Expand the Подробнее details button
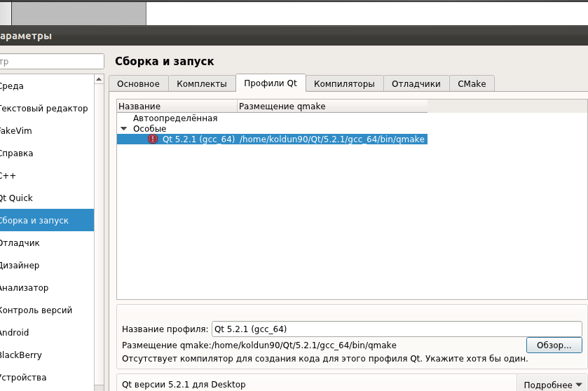Viewport: 588px width, 391px height. pos(552,385)
